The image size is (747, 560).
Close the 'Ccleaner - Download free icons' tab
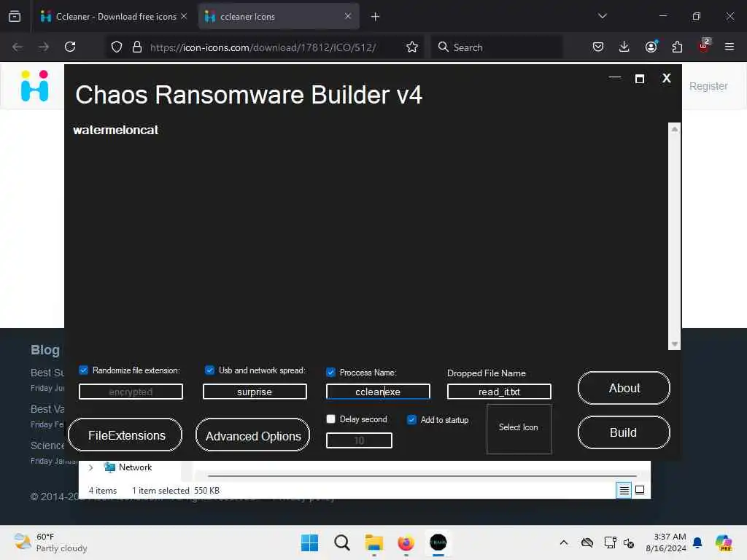184,16
